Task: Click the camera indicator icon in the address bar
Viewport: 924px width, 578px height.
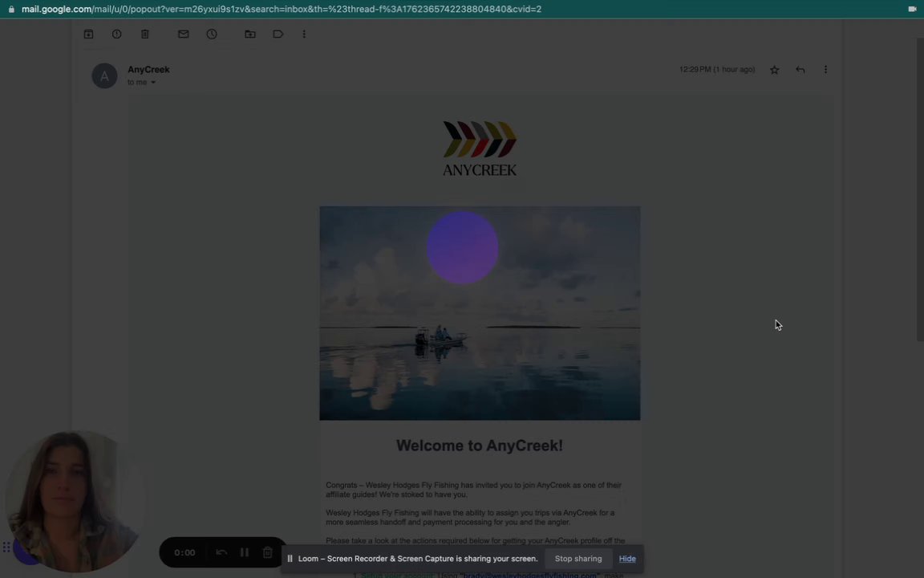Action: click(x=912, y=9)
